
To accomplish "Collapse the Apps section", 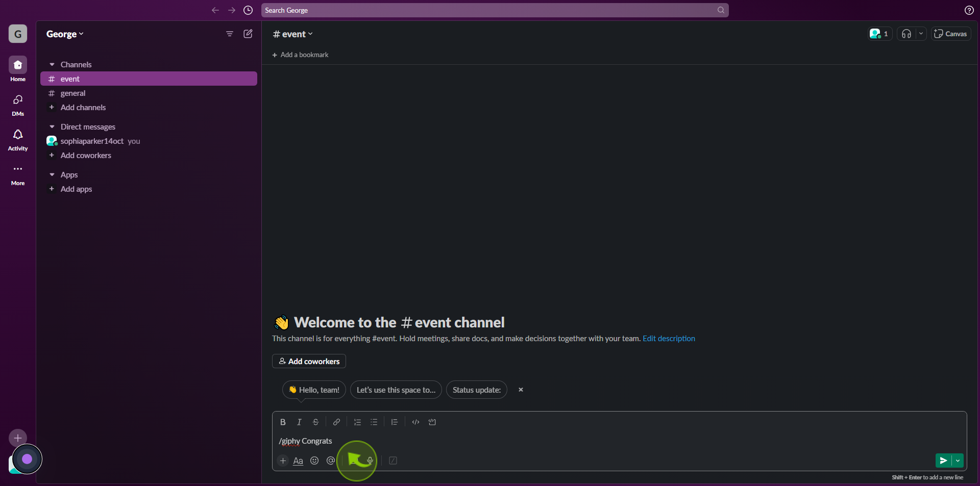I will pos(52,175).
